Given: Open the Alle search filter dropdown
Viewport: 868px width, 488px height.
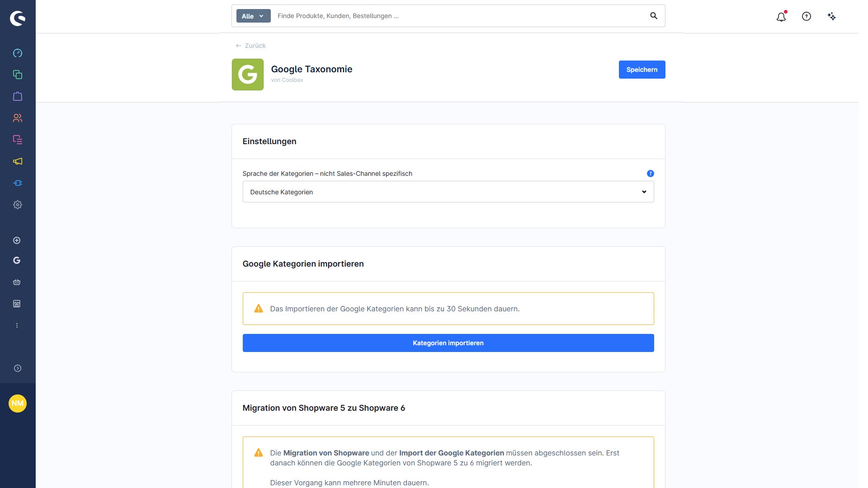Looking at the screenshot, I should coord(253,16).
